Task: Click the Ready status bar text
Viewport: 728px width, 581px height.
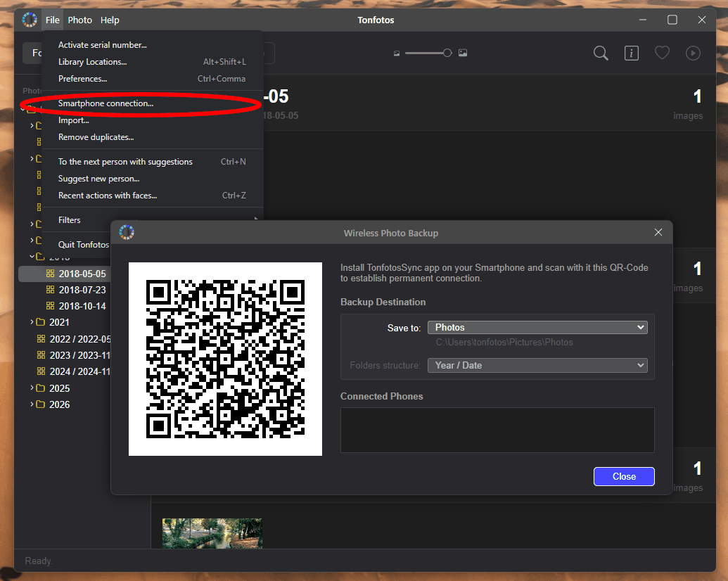Action: pos(39,561)
